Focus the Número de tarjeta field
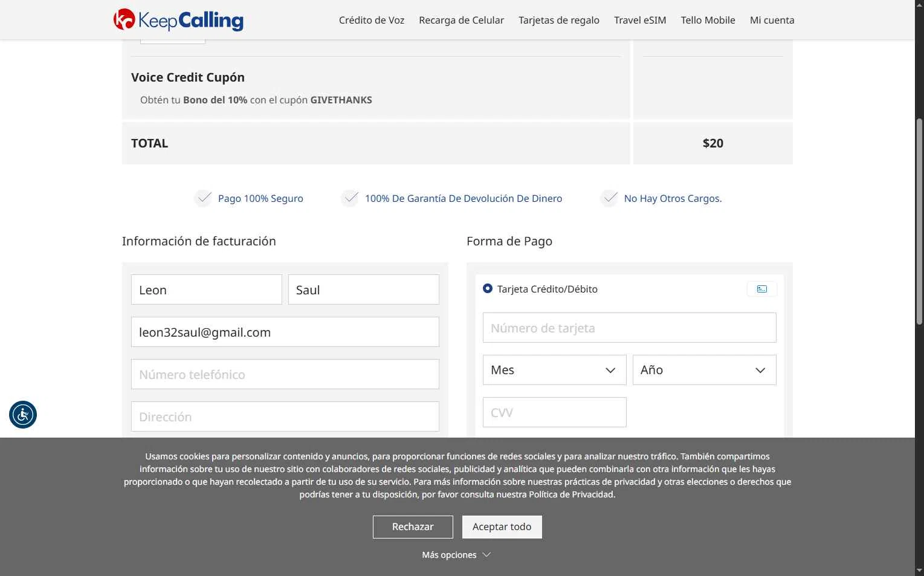This screenshot has height=576, width=924. click(630, 328)
